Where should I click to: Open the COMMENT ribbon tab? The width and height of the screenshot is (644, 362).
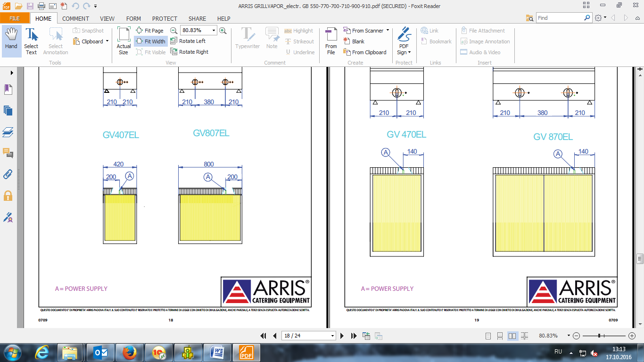pyautogui.click(x=75, y=18)
